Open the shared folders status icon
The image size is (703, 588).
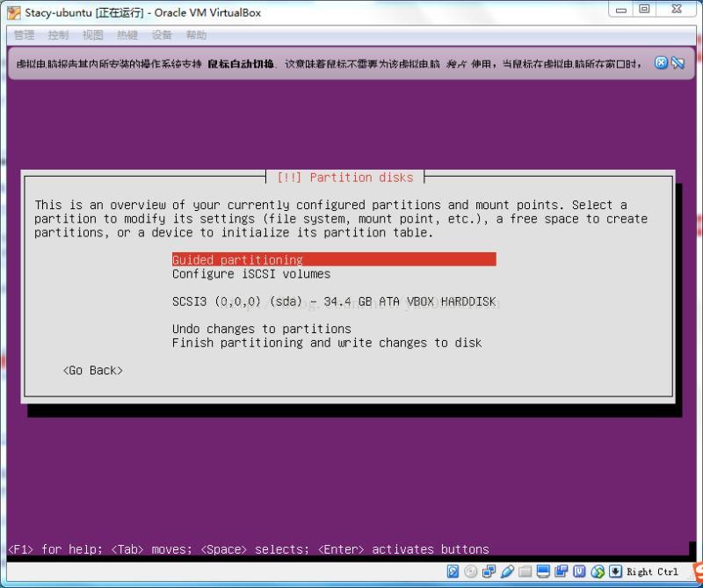pos(525,571)
